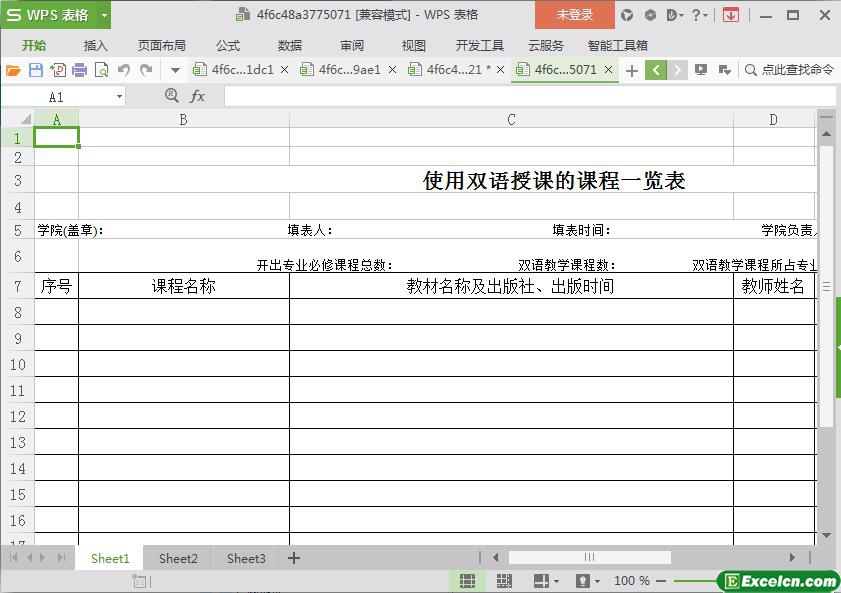Toggle reading mode icon in status bar
Screen dimensions: 841x593
[x=541, y=581]
